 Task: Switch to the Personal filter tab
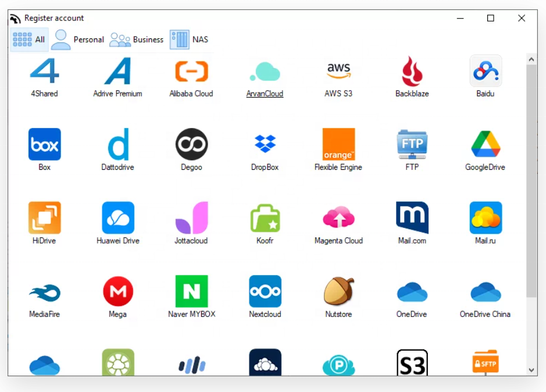tap(78, 40)
